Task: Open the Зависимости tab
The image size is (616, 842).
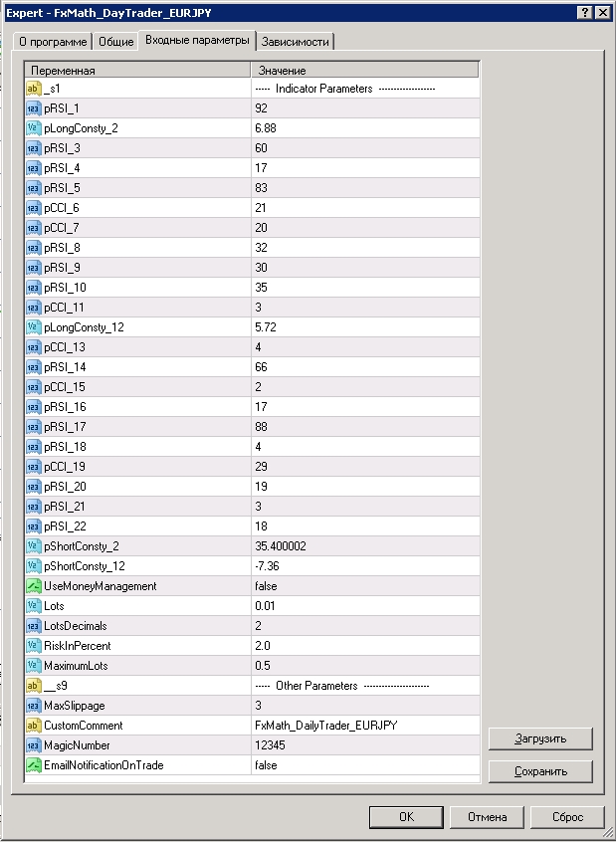Action: (x=296, y=42)
